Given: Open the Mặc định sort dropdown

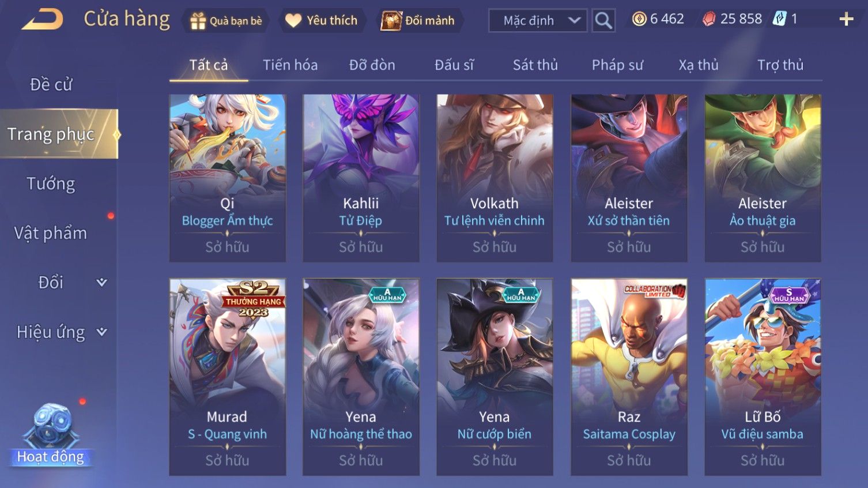Looking at the screenshot, I should pyautogui.click(x=538, y=21).
